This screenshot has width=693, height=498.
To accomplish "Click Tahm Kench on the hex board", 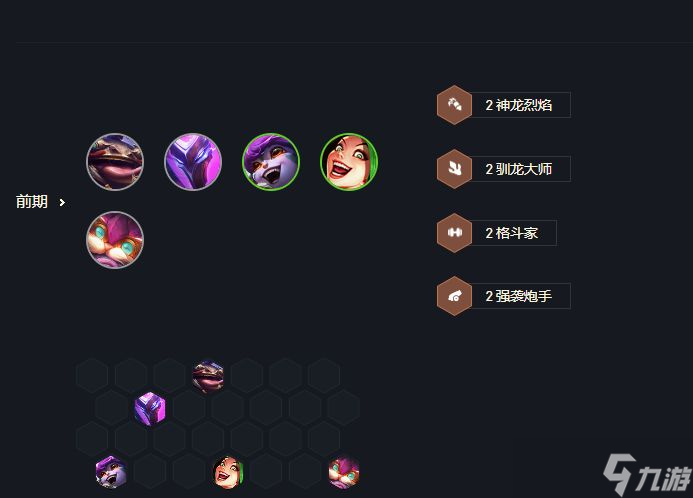I will click(x=208, y=376).
